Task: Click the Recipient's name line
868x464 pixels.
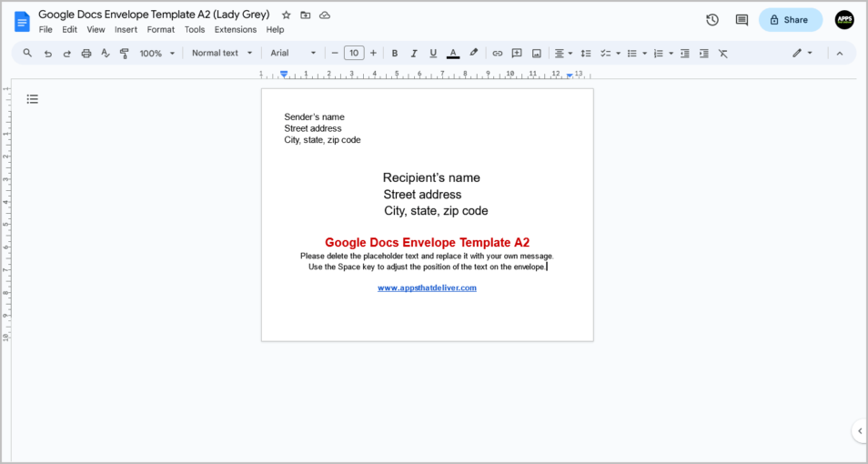Action: (431, 177)
